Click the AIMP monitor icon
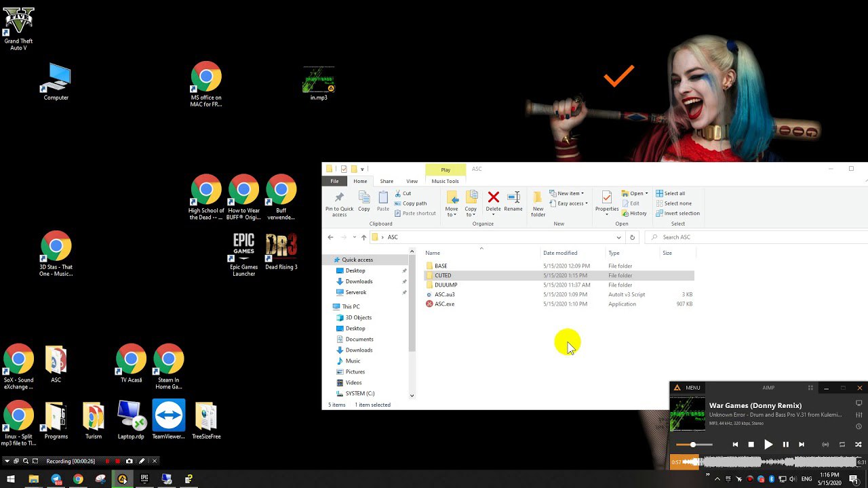This screenshot has width=868, height=488. point(859,403)
